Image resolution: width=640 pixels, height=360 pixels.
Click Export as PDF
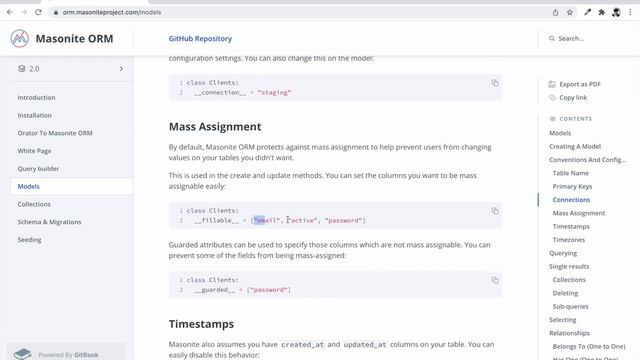pos(580,84)
